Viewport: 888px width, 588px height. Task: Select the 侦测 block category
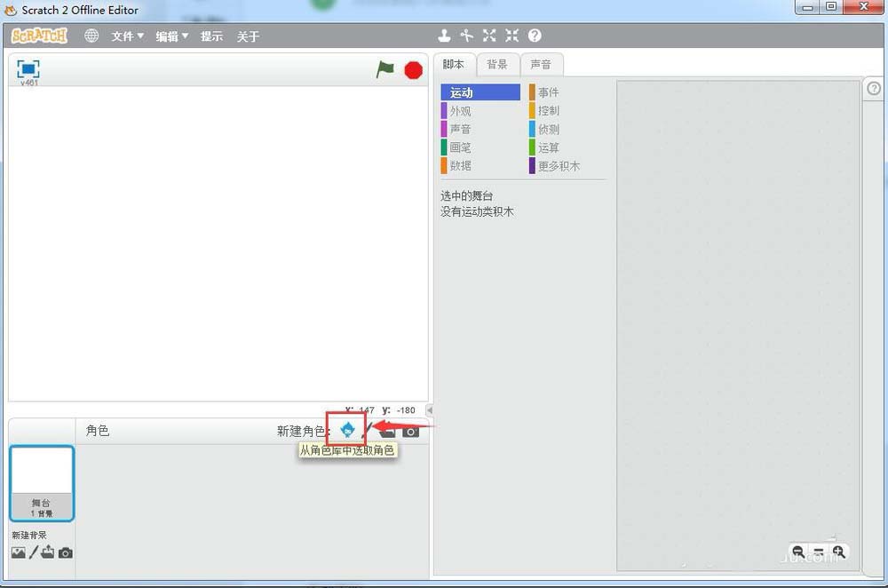point(568,129)
